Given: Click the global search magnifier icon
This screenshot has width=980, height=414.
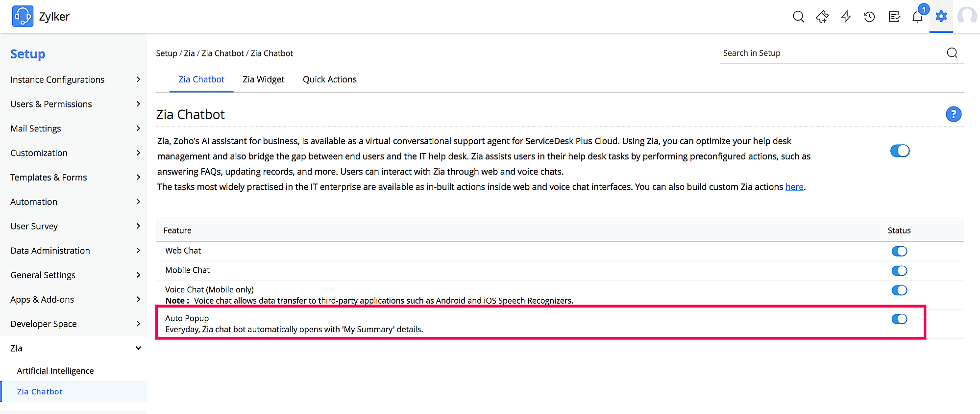Looking at the screenshot, I should [x=798, y=17].
